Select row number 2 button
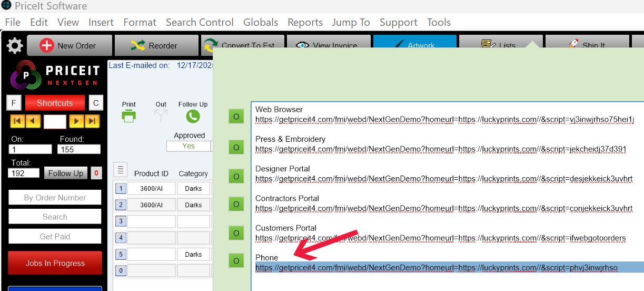 point(121,205)
